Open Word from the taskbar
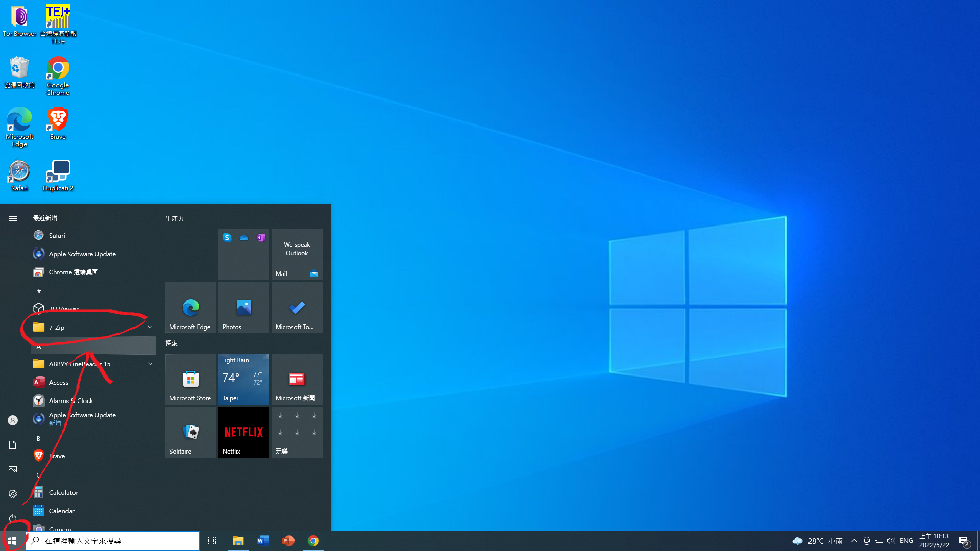 point(263,541)
